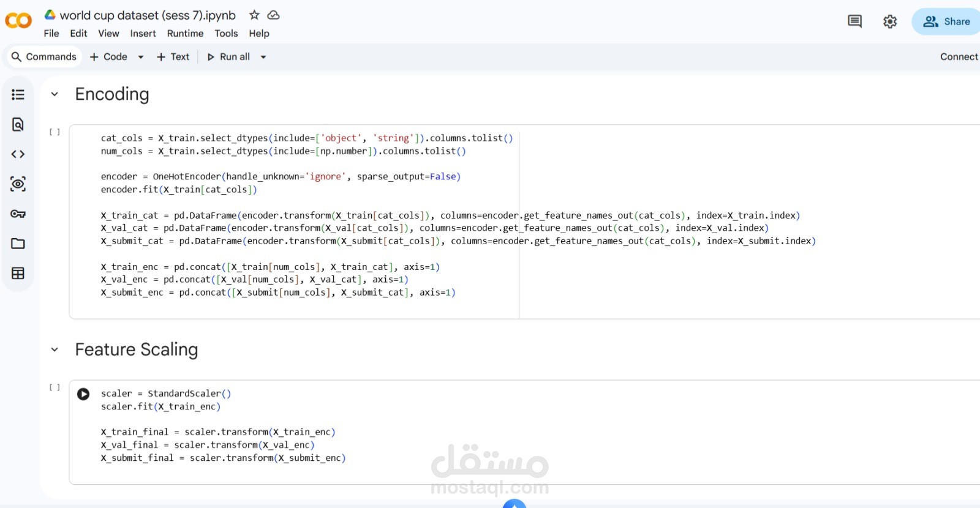
Task: Select the Encoding heading text
Action: pyautogui.click(x=112, y=94)
